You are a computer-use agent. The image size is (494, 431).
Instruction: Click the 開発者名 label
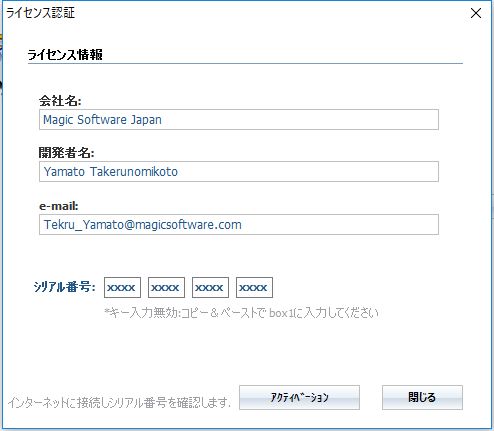click(67, 153)
